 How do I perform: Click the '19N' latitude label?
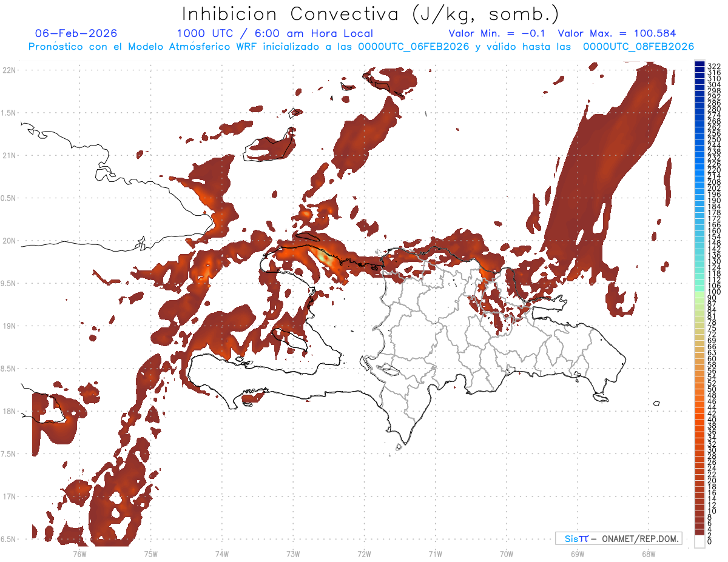[9, 326]
